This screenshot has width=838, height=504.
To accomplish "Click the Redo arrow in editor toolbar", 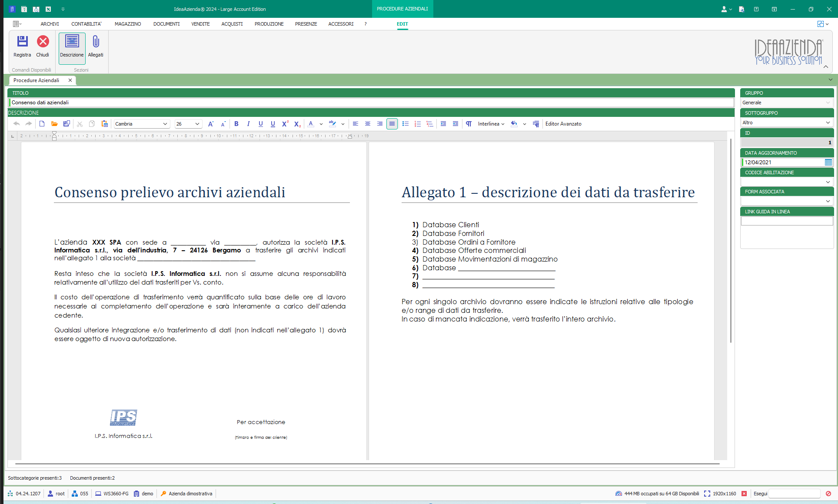I will (x=29, y=124).
